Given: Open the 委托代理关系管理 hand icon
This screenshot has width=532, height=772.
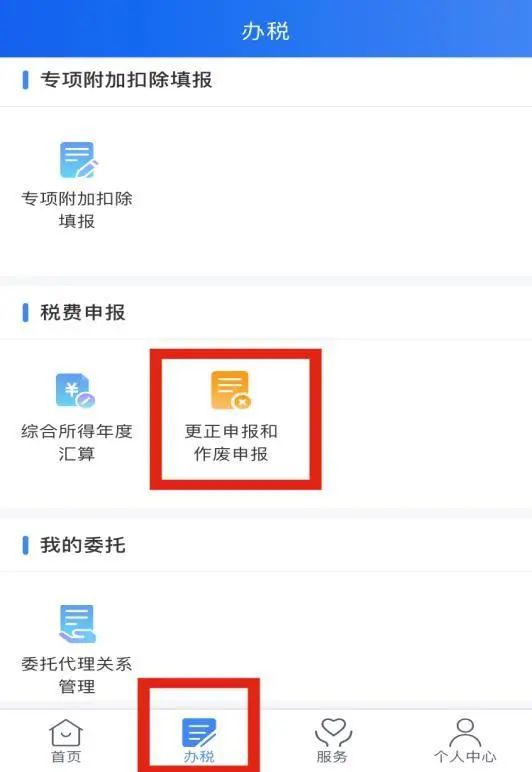Looking at the screenshot, I should coord(77,624).
